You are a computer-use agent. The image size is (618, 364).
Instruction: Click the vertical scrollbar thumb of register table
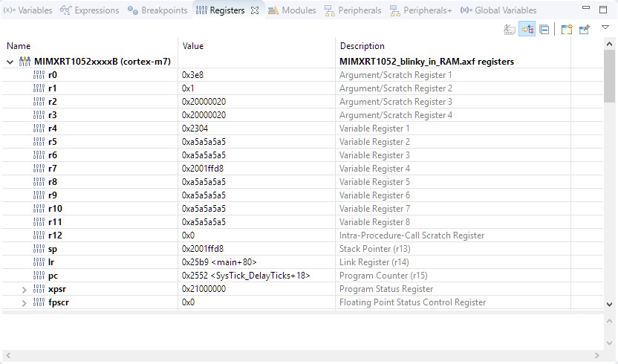click(609, 76)
